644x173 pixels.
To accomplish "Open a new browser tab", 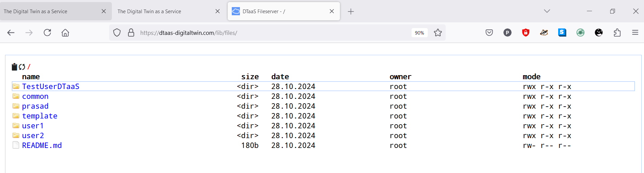I will click(351, 12).
